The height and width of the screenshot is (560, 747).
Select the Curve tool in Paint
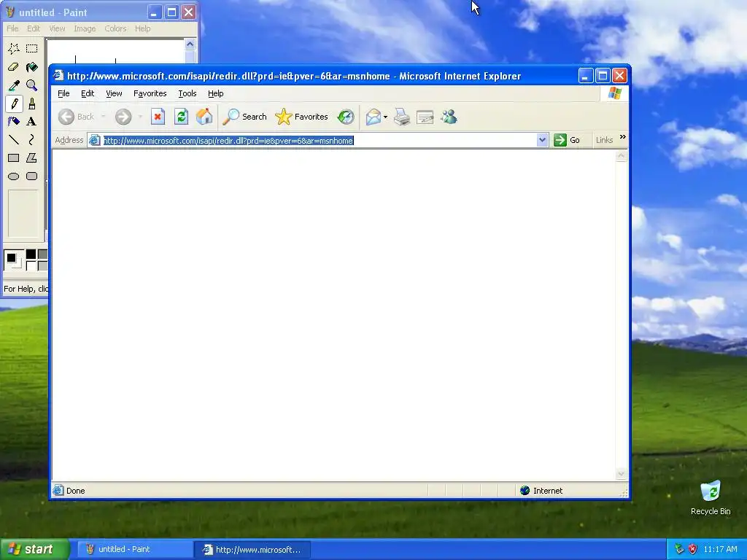tap(31, 139)
